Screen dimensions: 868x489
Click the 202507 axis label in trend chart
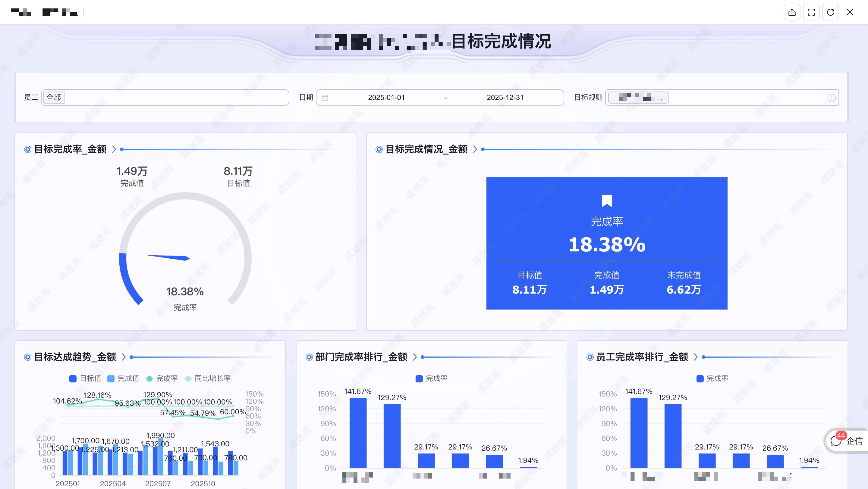[158, 484]
